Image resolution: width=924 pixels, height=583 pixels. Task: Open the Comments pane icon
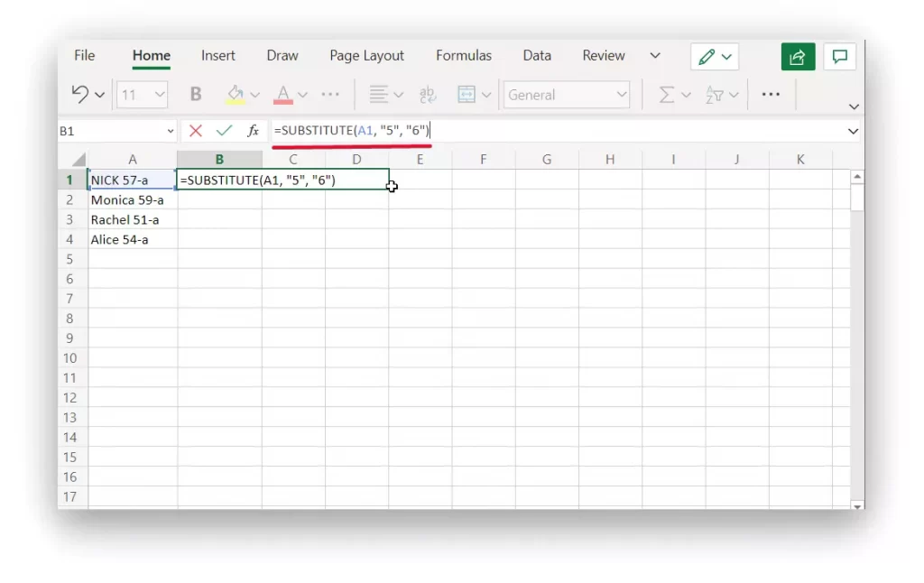(x=840, y=57)
